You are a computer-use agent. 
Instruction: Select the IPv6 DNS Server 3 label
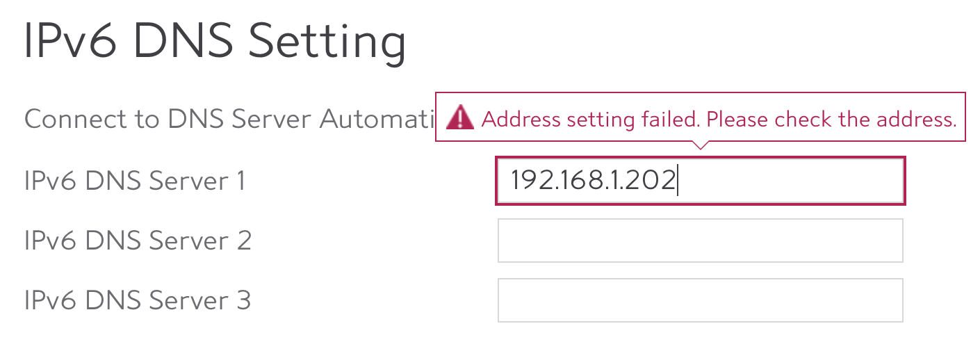click(x=138, y=300)
